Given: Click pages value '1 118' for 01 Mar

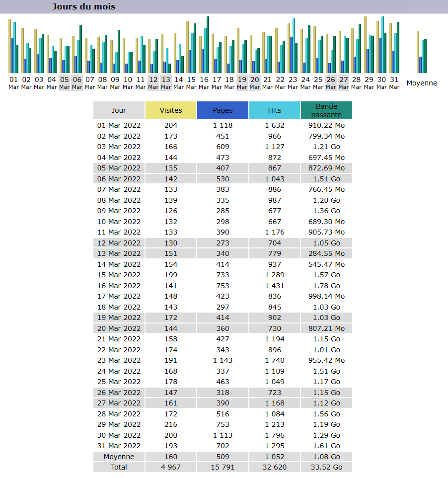Looking at the screenshot, I should click(x=223, y=125).
